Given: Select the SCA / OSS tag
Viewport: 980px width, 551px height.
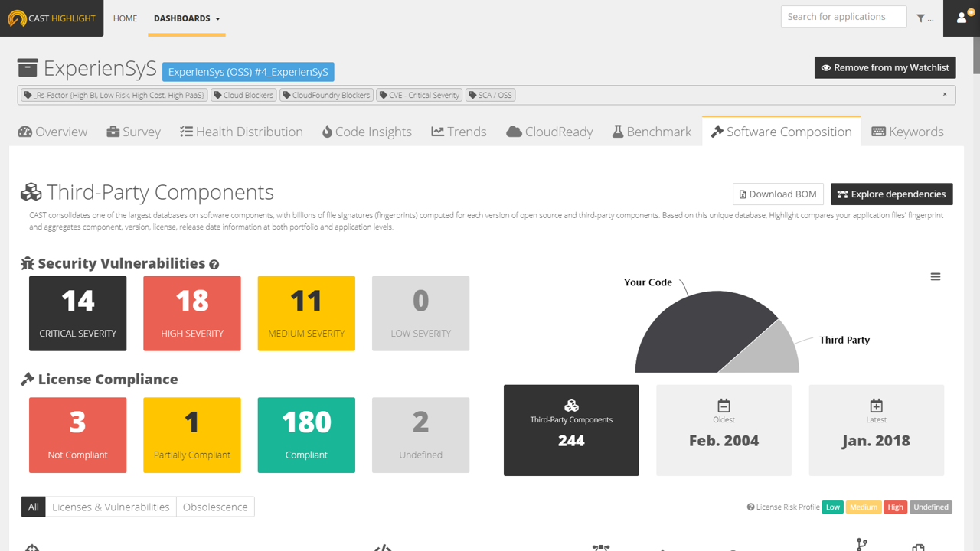Looking at the screenshot, I should [x=491, y=96].
